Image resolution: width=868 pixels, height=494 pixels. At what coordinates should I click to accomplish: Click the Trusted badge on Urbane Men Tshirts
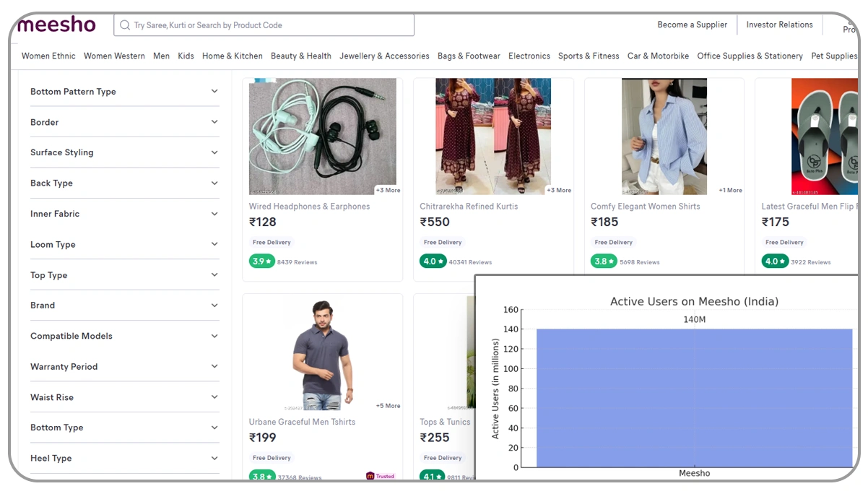[x=381, y=476]
